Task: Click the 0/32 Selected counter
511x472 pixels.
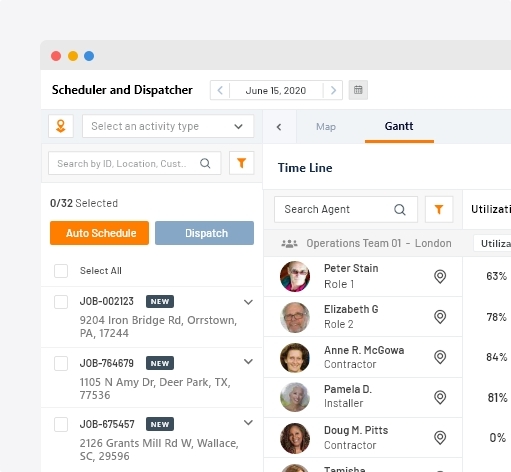Action: pos(84,203)
